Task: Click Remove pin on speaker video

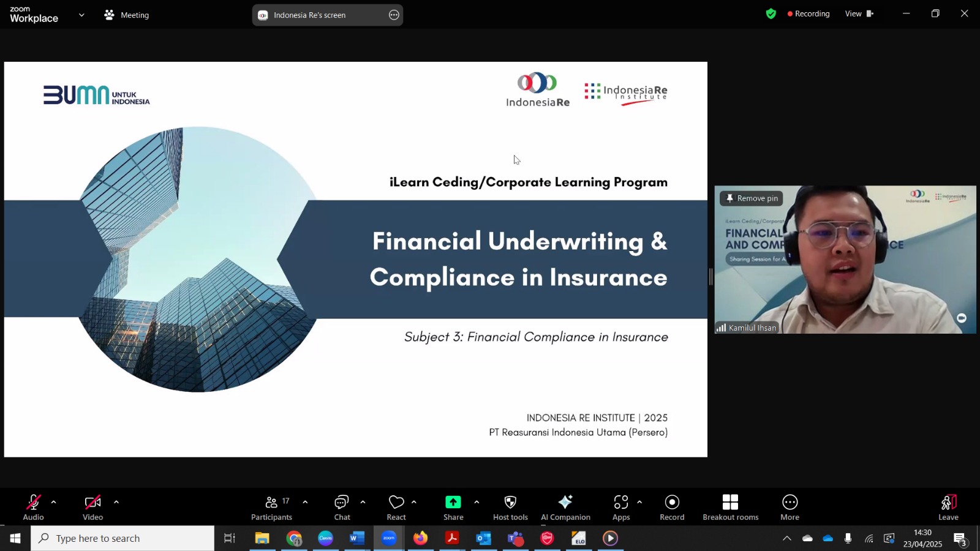Action: pyautogui.click(x=752, y=198)
